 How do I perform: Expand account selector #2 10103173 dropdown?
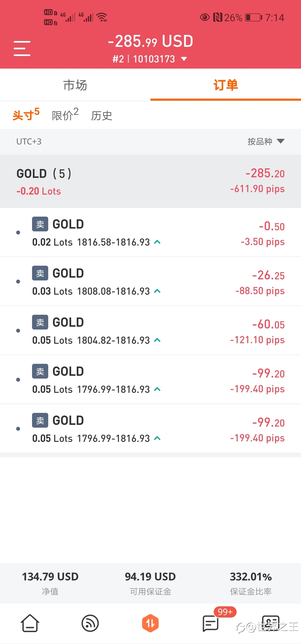point(150,59)
